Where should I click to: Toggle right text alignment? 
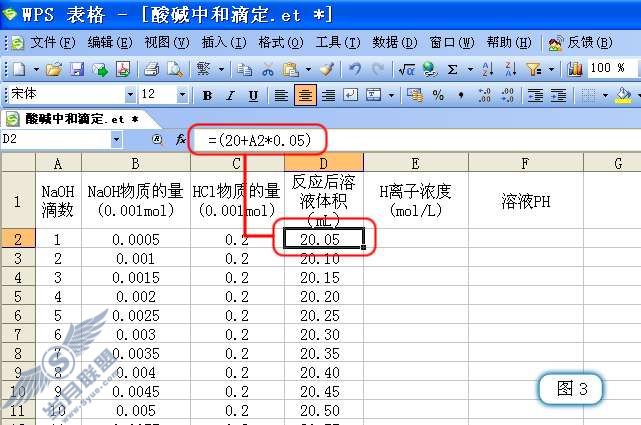(328, 96)
